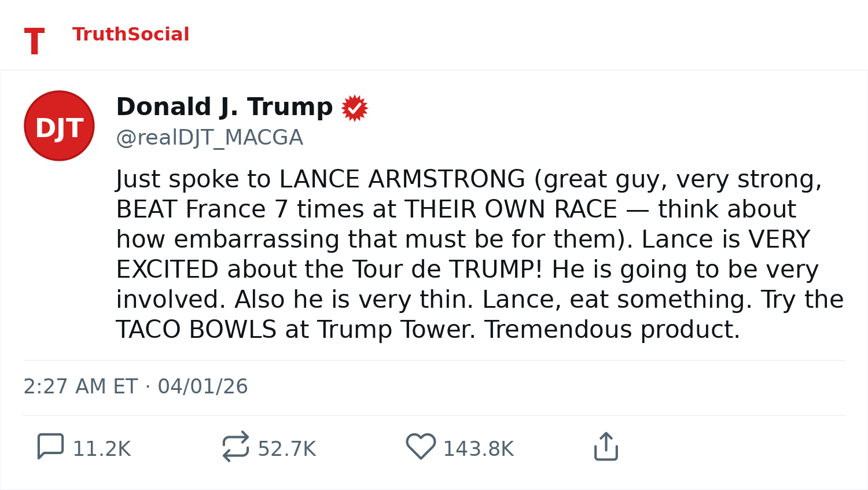Click the 2:27 AM ET timestamp
868x490 pixels.
80,386
